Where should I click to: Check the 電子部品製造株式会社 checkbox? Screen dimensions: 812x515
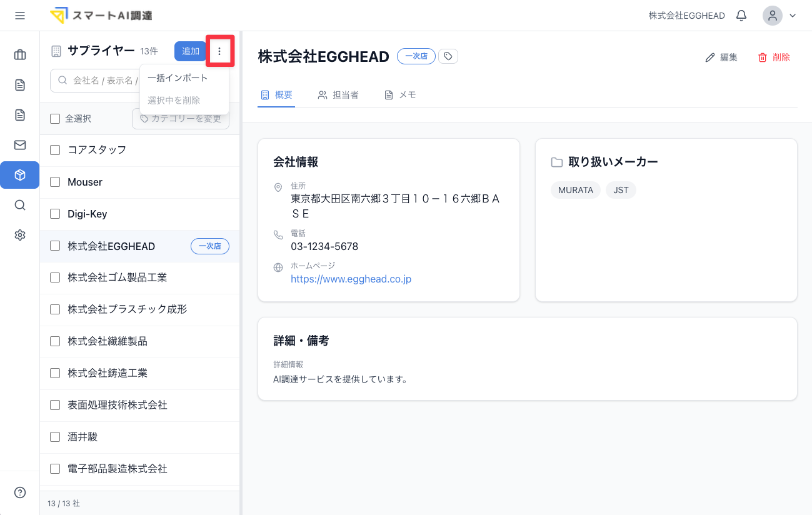pyautogui.click(x=55, y=469)
